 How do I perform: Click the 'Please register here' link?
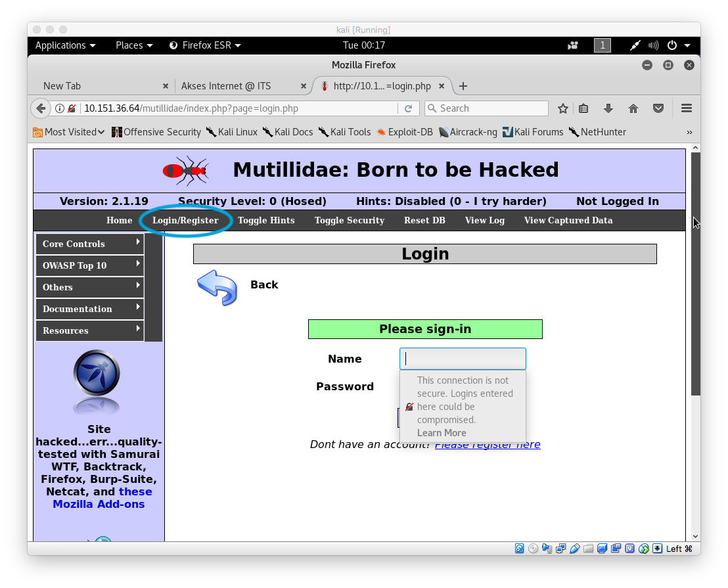(487, 445)
